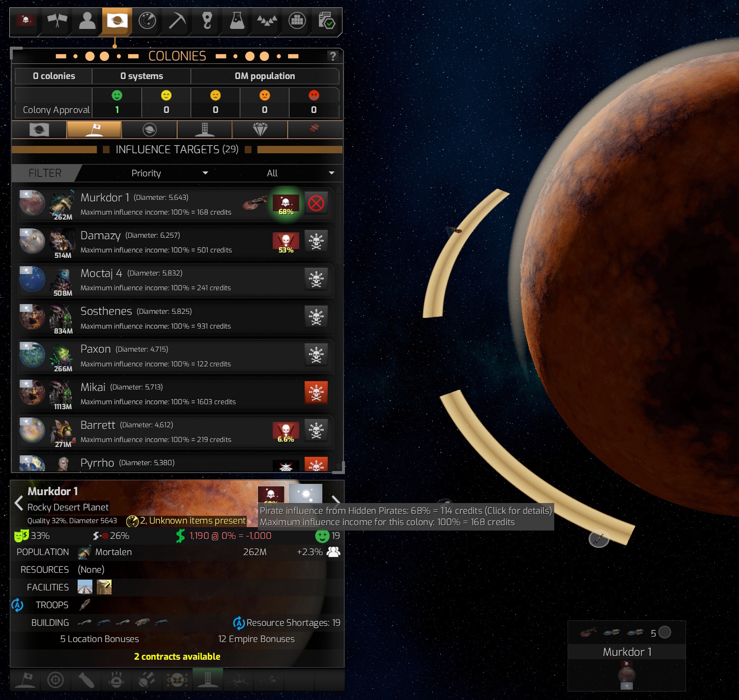This screenshot has height=700, width=739.
Task: Open the pirate skull flag panel
Action: [x=26, y=21]
